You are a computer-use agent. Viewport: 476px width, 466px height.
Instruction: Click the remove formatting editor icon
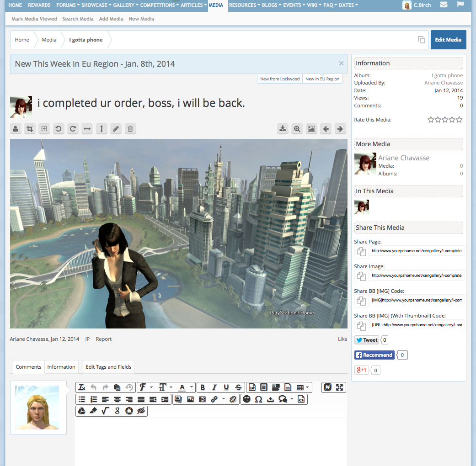click(82, 387)
